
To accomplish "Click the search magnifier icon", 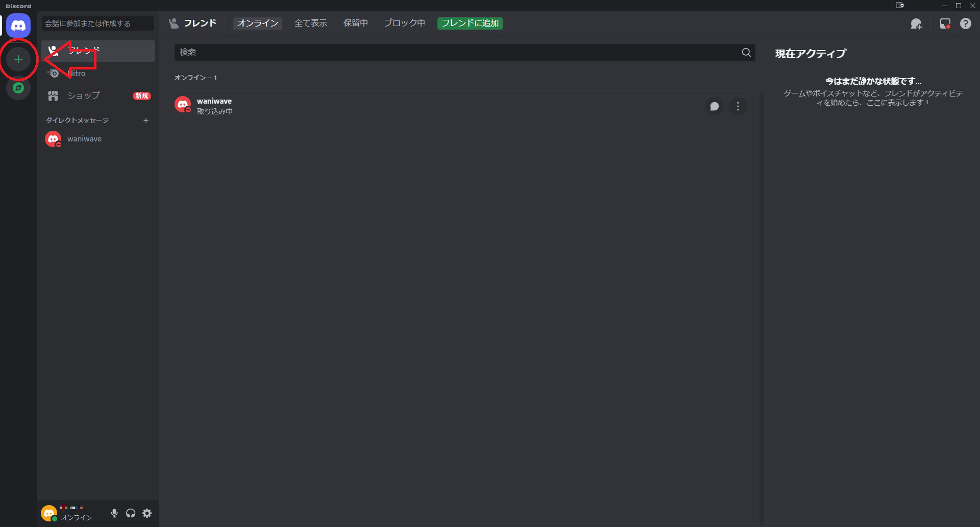I will (x=746, y=52).
